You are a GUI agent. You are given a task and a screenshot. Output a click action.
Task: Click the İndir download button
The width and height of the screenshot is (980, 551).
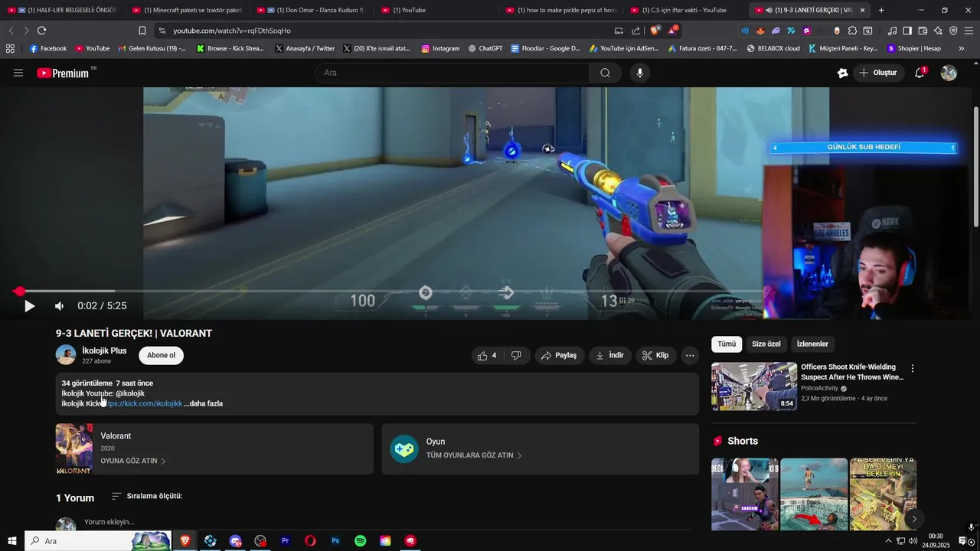(x=610, y=355)
